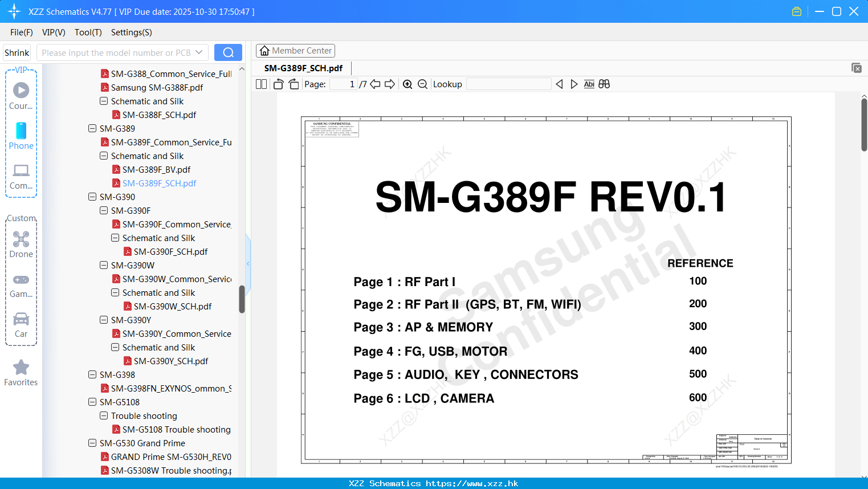Find next lookup result triangle
The width and height of the screenshot is (868, 489).
574,84
